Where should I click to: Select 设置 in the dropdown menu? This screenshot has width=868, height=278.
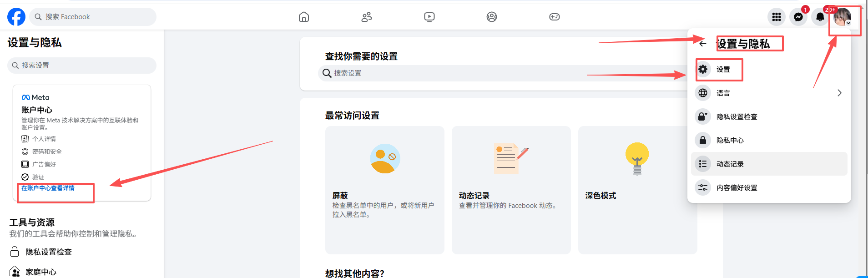[723, 69]
